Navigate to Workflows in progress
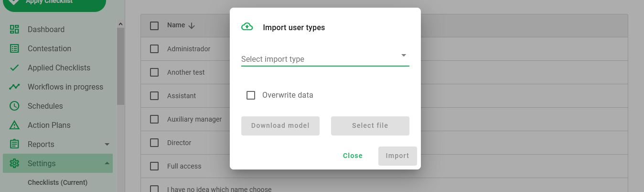The height and width of the screenshot is (192, 644). tap(65, 87)
